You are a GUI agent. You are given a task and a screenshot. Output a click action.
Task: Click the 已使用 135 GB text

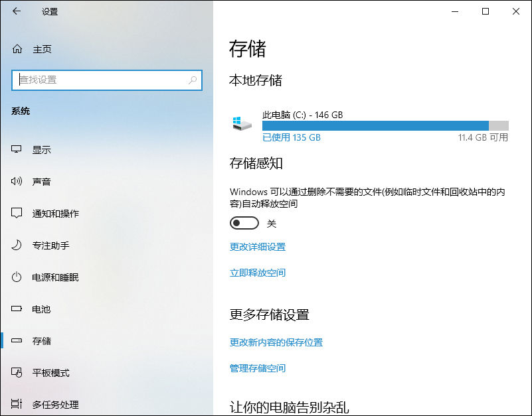coord(292,137)
